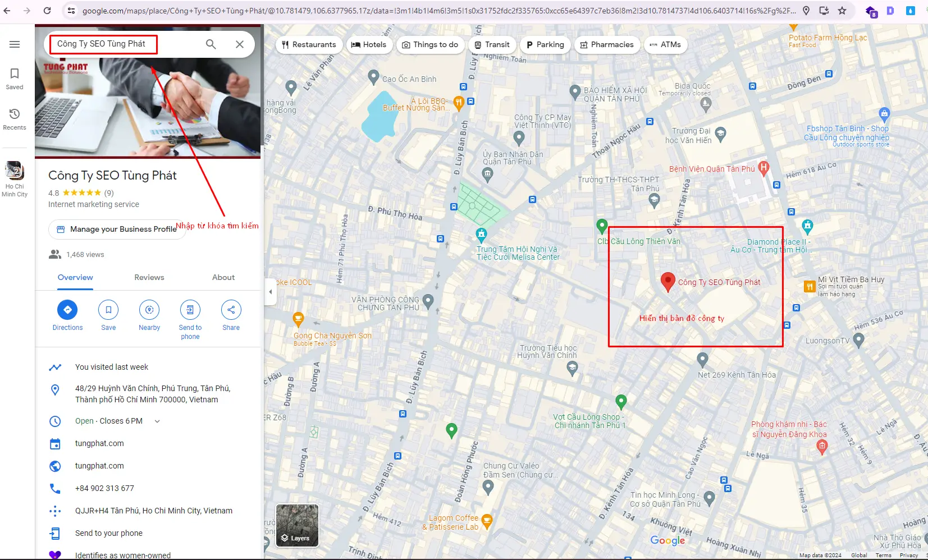Collapse the side panel arrow
928x560 pixels.
[271, 292]
